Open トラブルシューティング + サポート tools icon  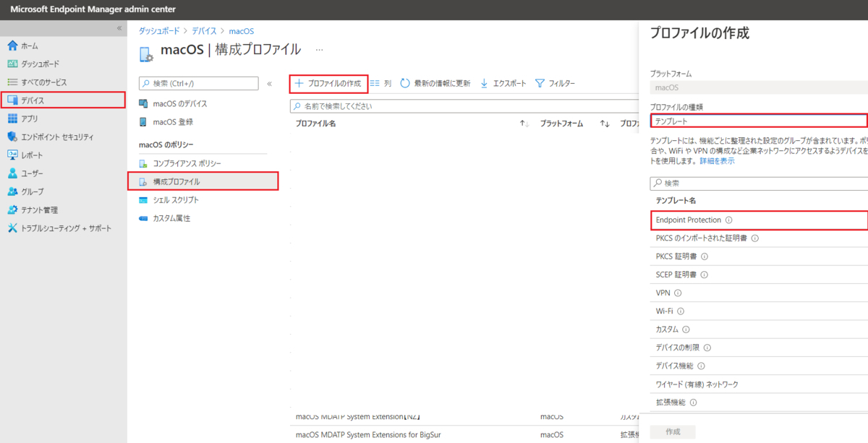(x=12, y=228)
